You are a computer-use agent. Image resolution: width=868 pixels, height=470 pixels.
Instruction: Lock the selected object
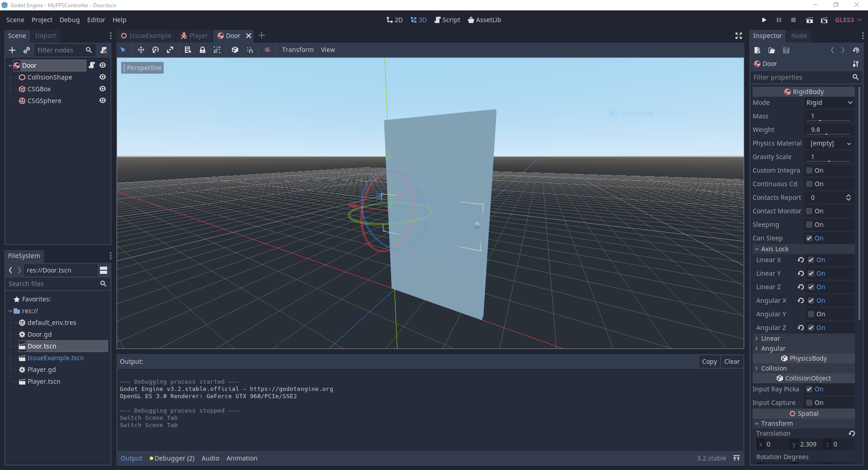coord(203,50)
